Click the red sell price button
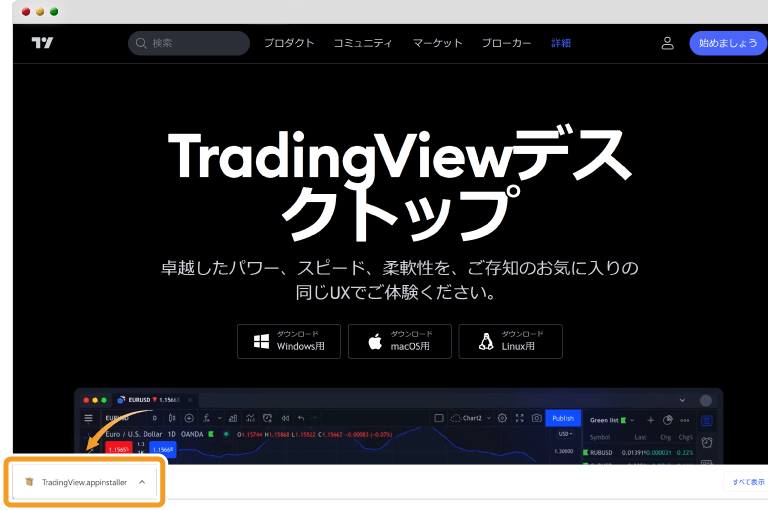Image resolution: width=768 pixels, height=510 pixels. coord(119,449)
